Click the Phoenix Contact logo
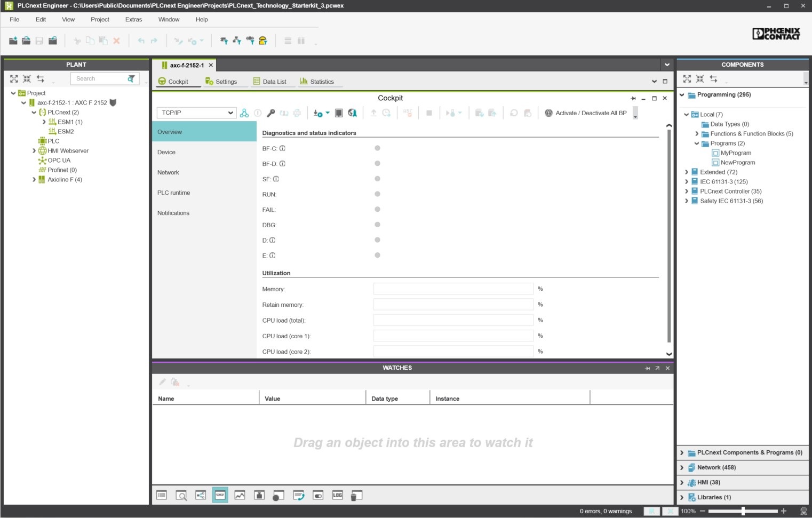Screen dimensions: 812x518 [x=776, y=34]
